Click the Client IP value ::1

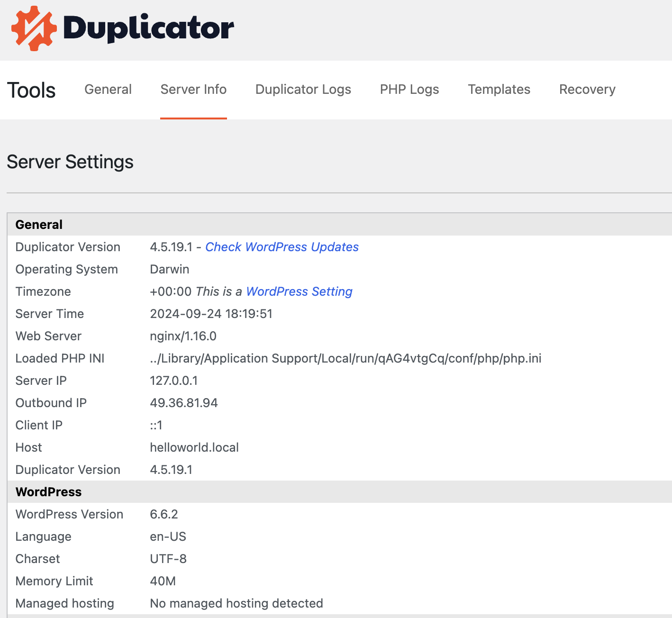coord(156,425)
